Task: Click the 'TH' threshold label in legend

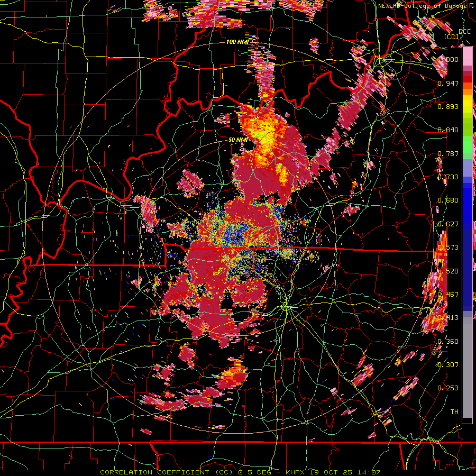Action: click(x=454, y=412)
